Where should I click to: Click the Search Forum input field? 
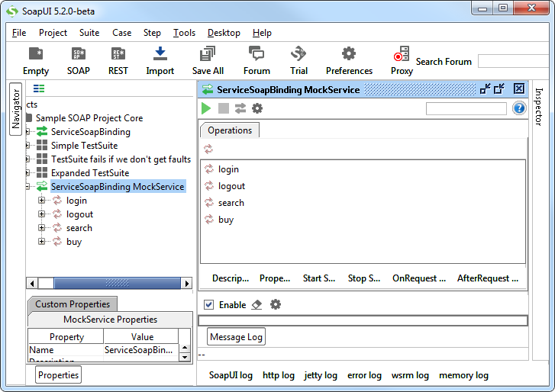(x=513, y=61)
